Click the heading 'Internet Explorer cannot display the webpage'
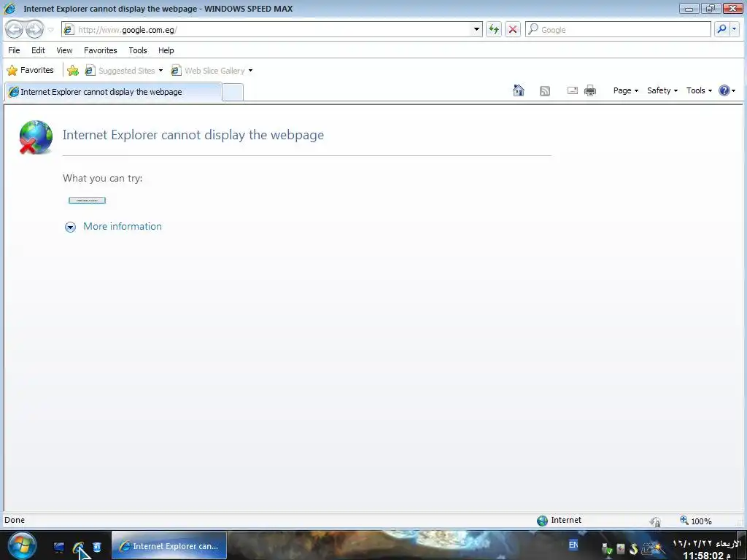This screenshot has height=560, width=747. 193,135
